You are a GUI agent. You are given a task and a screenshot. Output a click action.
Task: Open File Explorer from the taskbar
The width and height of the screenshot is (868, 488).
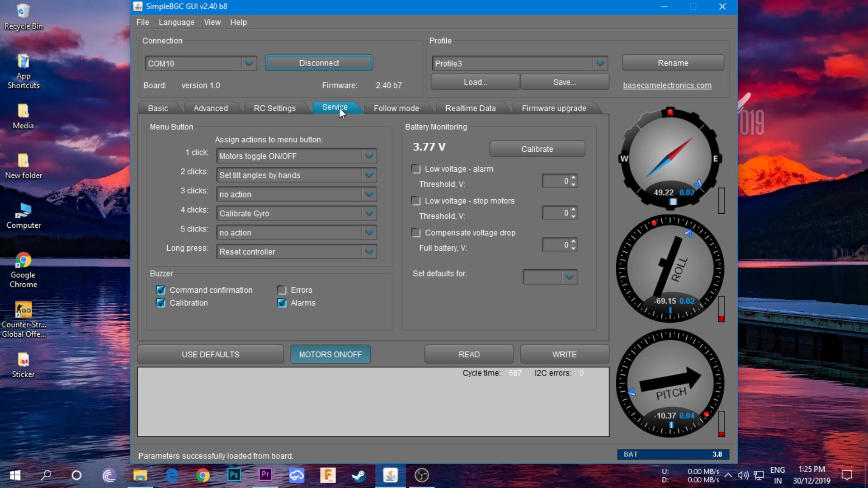coord(140,475)
